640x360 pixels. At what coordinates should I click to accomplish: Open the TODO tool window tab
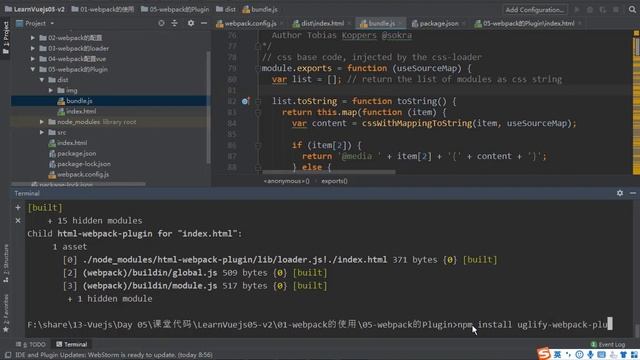pos(31,344)
